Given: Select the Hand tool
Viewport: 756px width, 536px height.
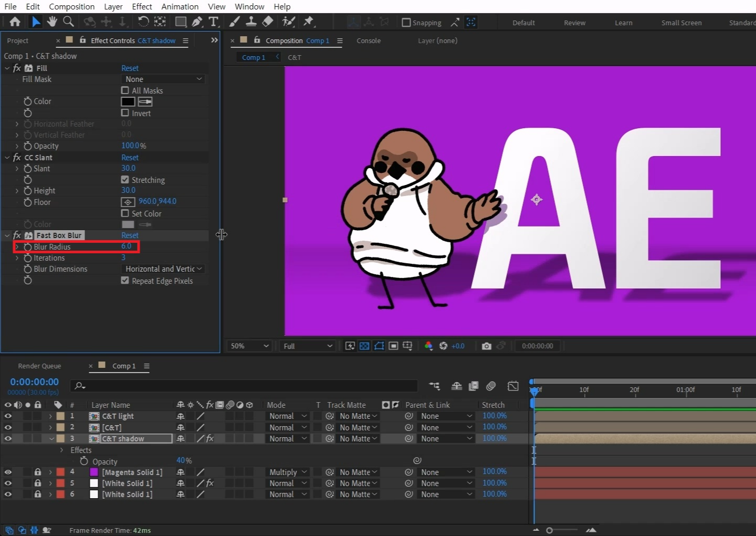Looking at the screenshot, I should pos(52,22).
